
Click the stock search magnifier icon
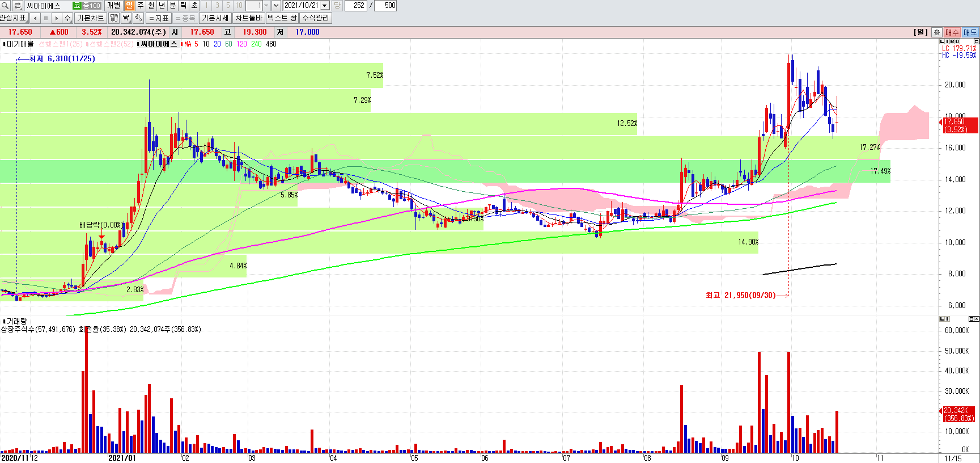[5, 6]
